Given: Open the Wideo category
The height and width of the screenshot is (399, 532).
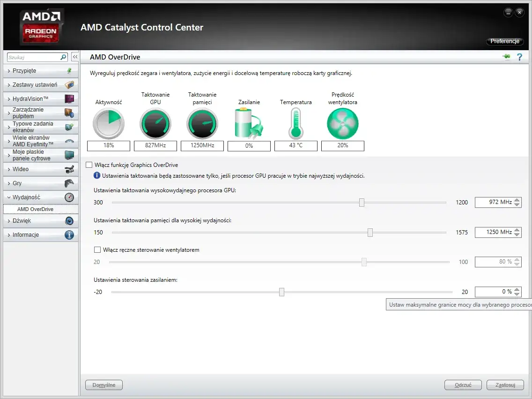Looking at the screenshot, I should click(41, 169).
